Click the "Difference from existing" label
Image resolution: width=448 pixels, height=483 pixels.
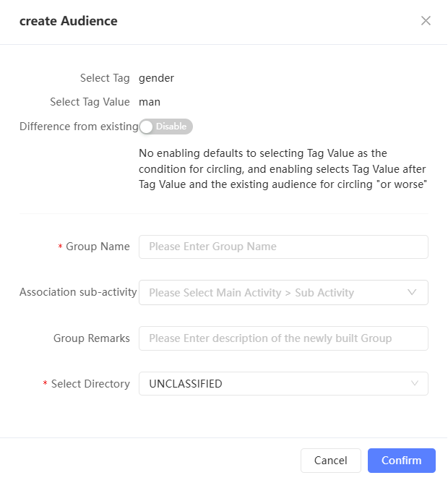point(79,127)
